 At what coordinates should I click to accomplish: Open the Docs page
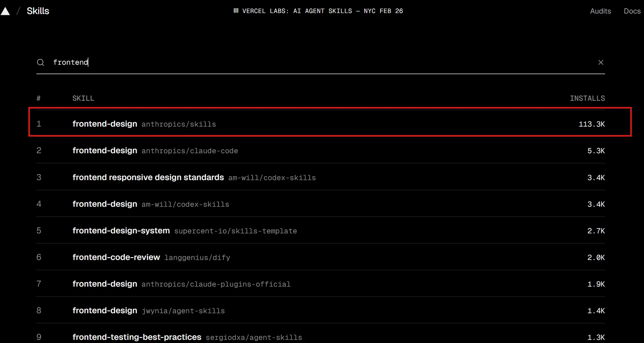pos(632,11)
